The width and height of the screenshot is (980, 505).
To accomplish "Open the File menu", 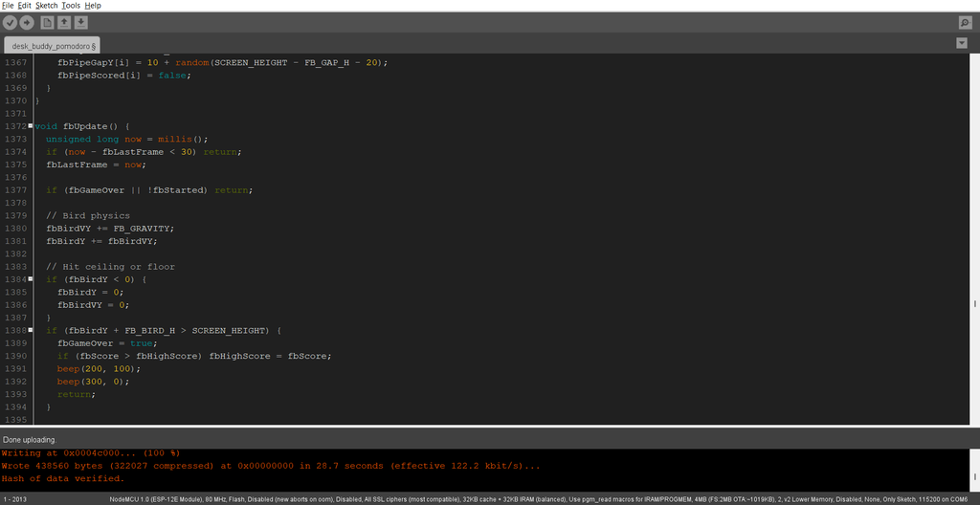I will point(8,5).
